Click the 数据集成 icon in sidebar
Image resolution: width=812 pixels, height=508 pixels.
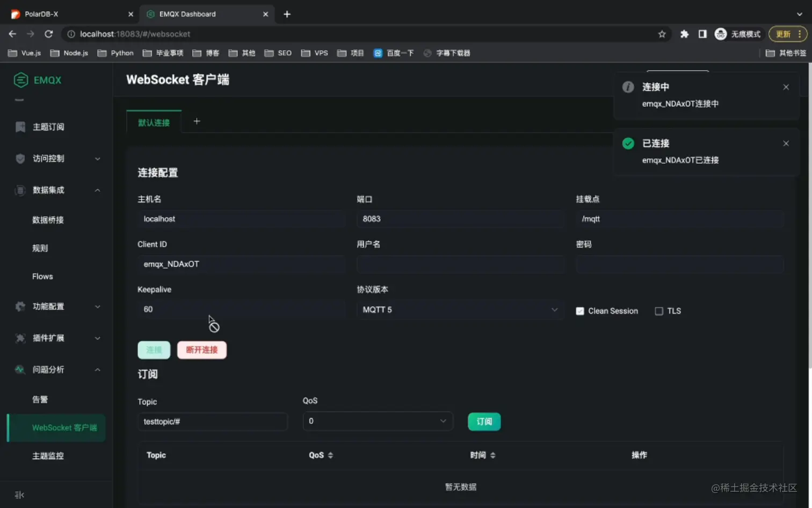(x=20, y=190)
